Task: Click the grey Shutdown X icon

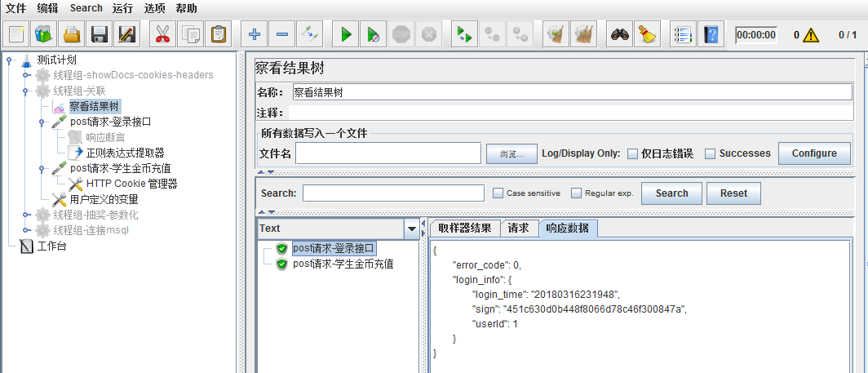Action: click(x=428, y=35)
